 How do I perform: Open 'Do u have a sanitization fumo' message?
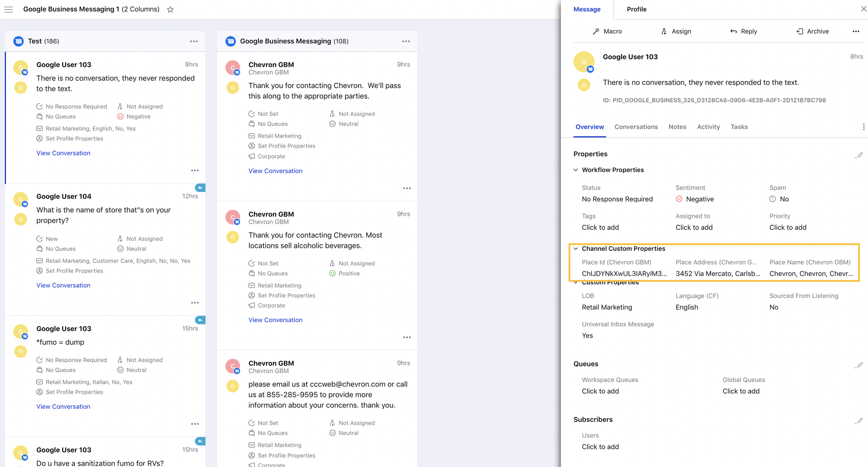coord(100,463)
